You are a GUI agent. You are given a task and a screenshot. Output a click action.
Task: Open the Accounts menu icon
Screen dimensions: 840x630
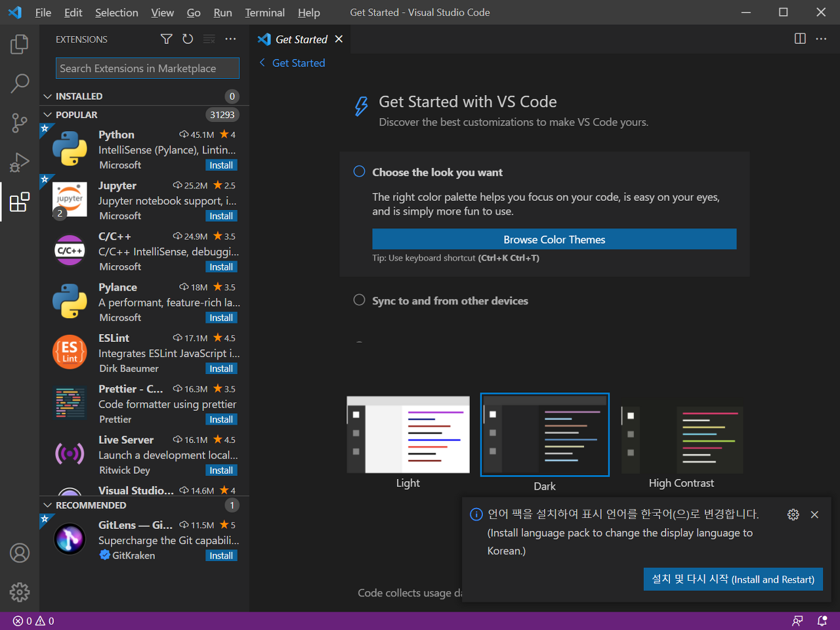coord(20,553)
